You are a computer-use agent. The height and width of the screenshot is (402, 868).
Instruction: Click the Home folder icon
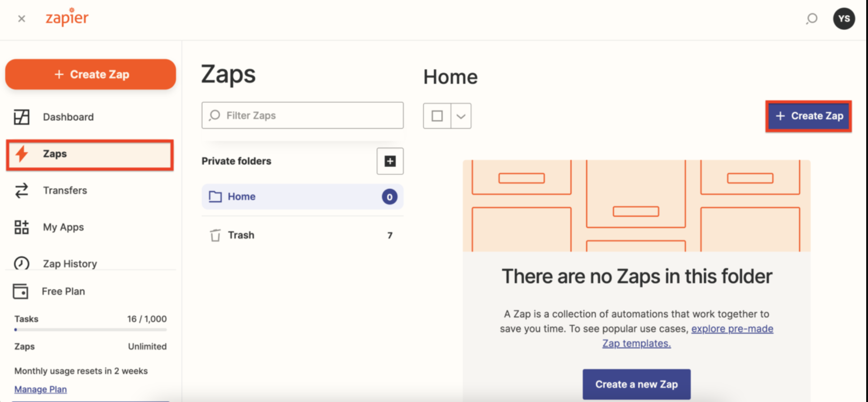215,197
